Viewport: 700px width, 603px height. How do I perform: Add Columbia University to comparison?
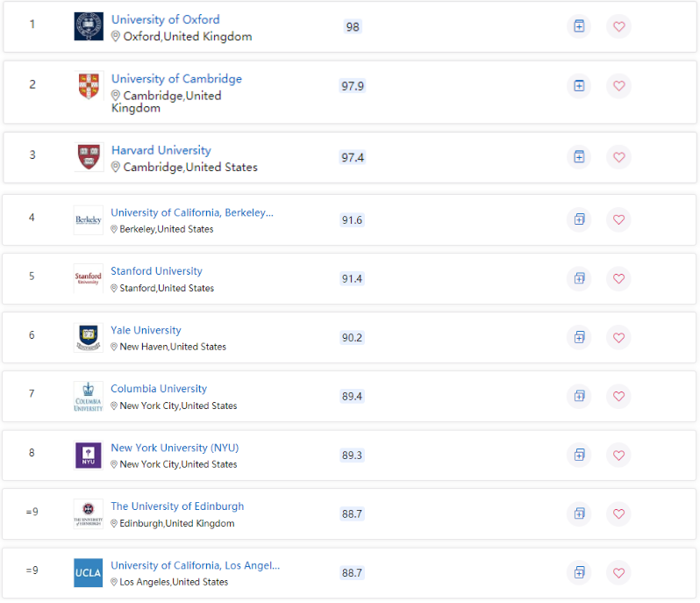coord(579,396)
